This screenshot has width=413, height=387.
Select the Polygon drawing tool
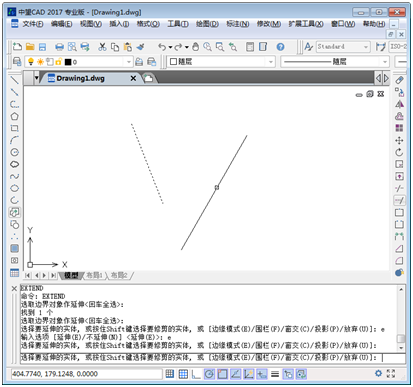(x=14, y=116)
